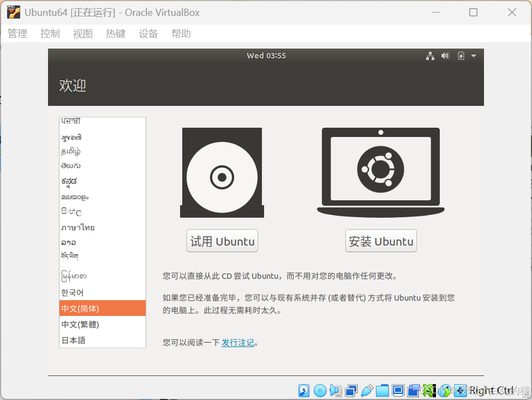
Task: Open the optical disc status icon
Action: coord(320,391)
